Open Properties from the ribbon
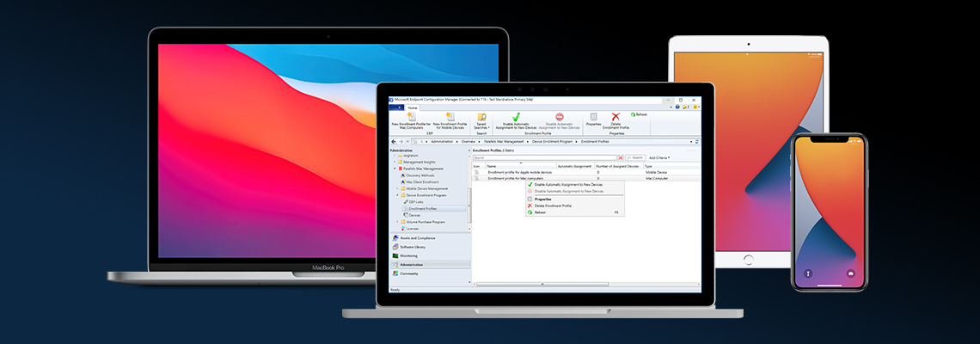 point(593,120)
